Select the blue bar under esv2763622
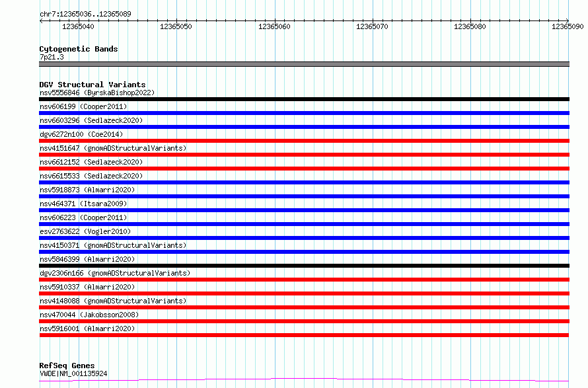The height and width of the screenshot is (388, 588). pyautogui.click(x=304, y=238)
